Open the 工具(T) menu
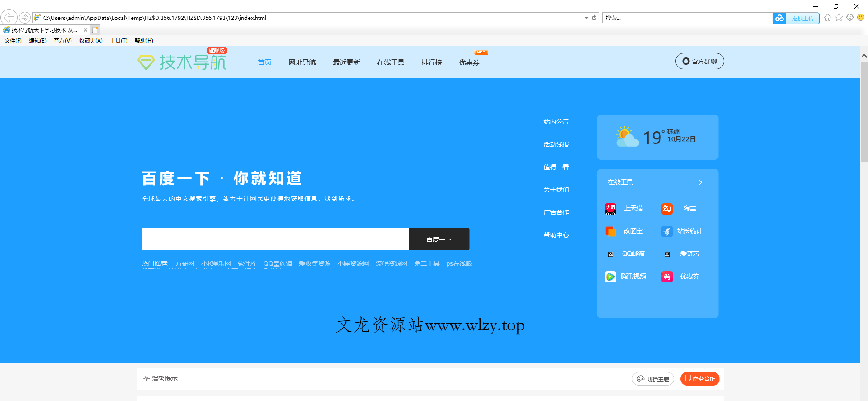Image resolution: width=868 pixels, height=401 pixels. (x=118, y=41)
